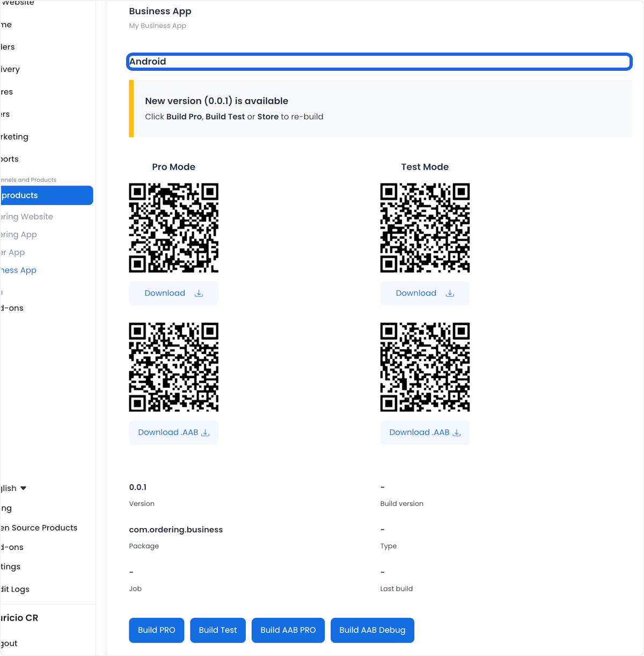Click the 'Type' field label

pos(389,546)
